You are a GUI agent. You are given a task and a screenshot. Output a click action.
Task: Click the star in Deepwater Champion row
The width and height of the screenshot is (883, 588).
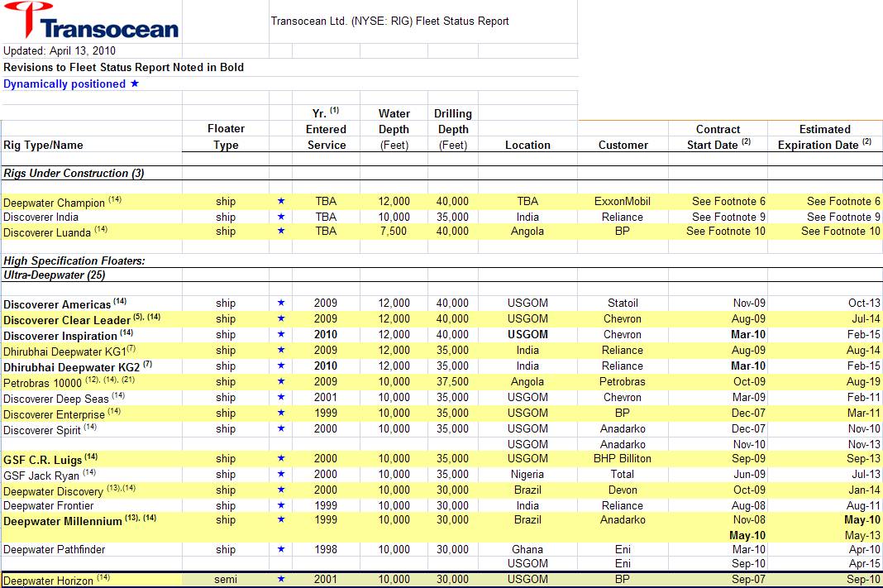tap(281, 200)
